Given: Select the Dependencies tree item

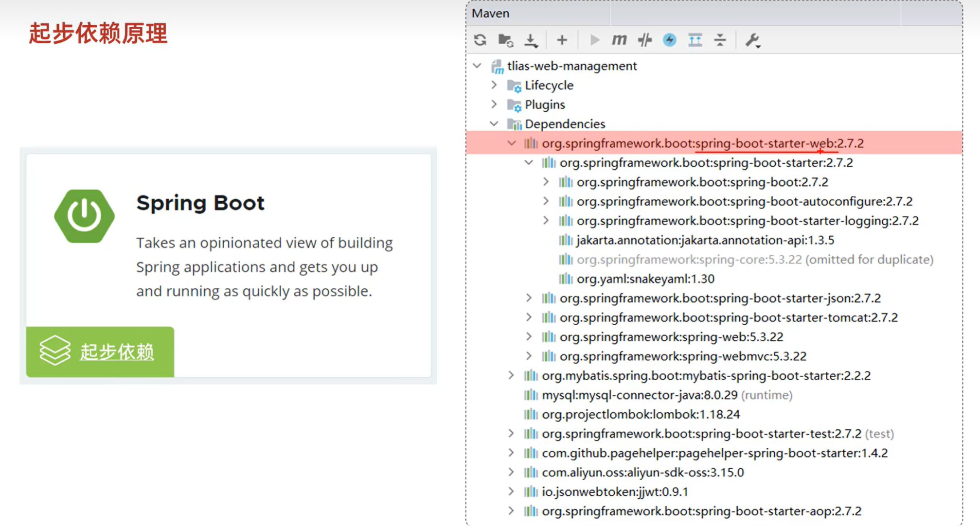Looking at the screenshot, I should pyautogui.click(x=714, y=124).
